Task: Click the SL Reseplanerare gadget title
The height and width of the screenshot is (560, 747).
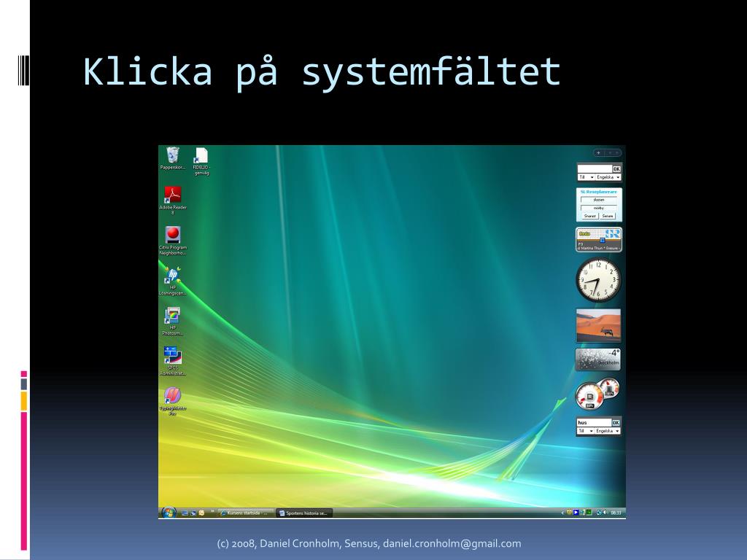Action: point(599,192)
